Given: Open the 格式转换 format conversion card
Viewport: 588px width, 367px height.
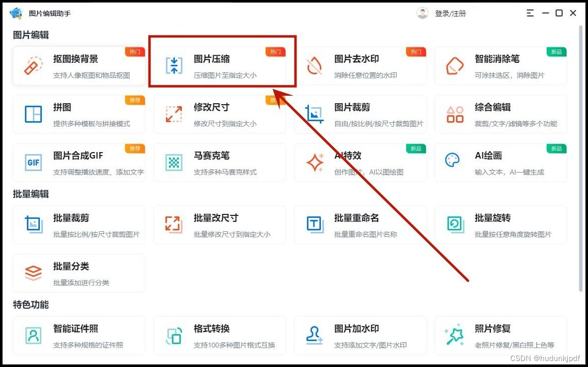Looking at the screenshot, I should point(219,336).
